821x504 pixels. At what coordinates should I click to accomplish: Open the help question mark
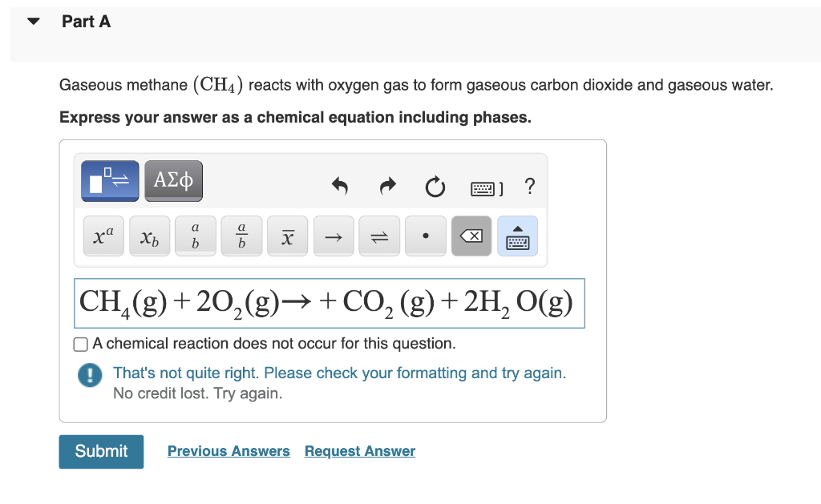pyautogui.click(x=529, y=187)
